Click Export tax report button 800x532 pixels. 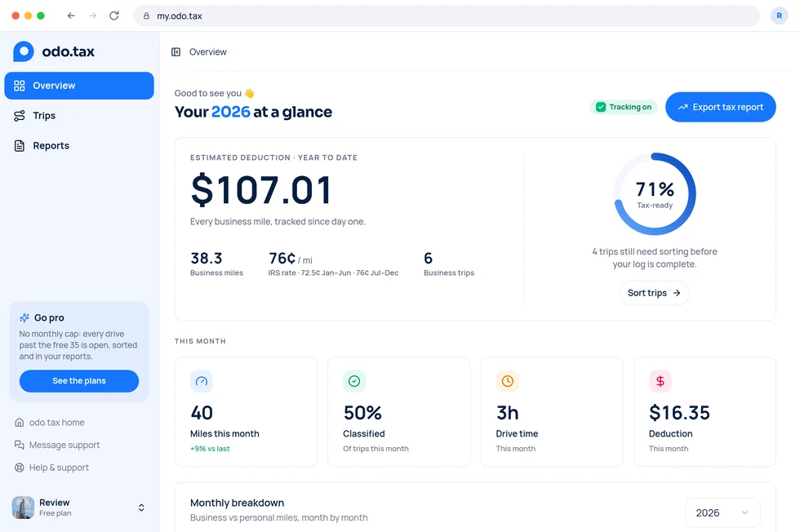[720, 107]
